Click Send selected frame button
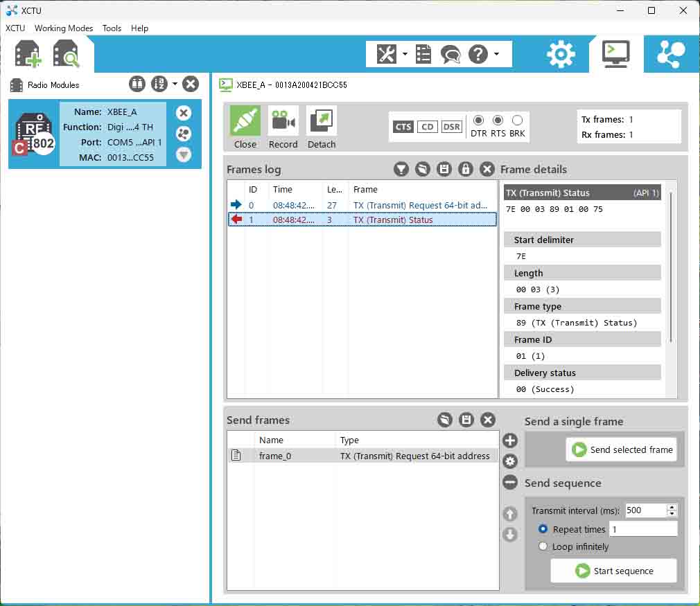The height and width of the screenshot is (606, 700). (x=622, y=449)
